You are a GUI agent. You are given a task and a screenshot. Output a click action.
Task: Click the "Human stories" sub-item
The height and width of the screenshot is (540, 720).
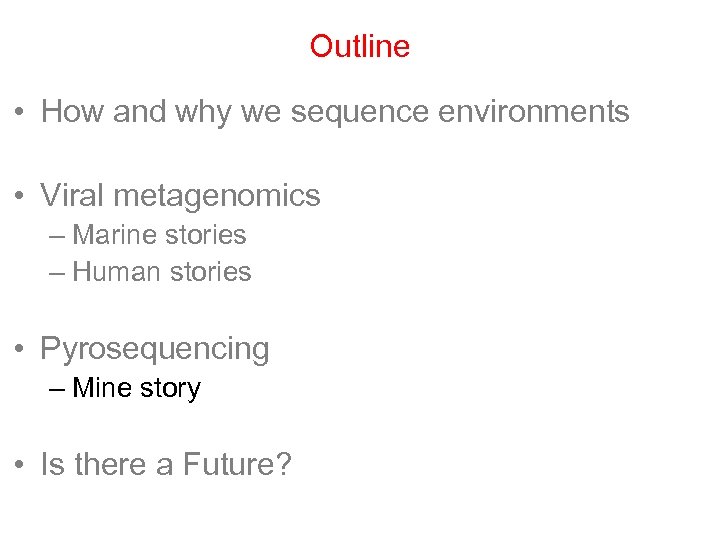162,272
